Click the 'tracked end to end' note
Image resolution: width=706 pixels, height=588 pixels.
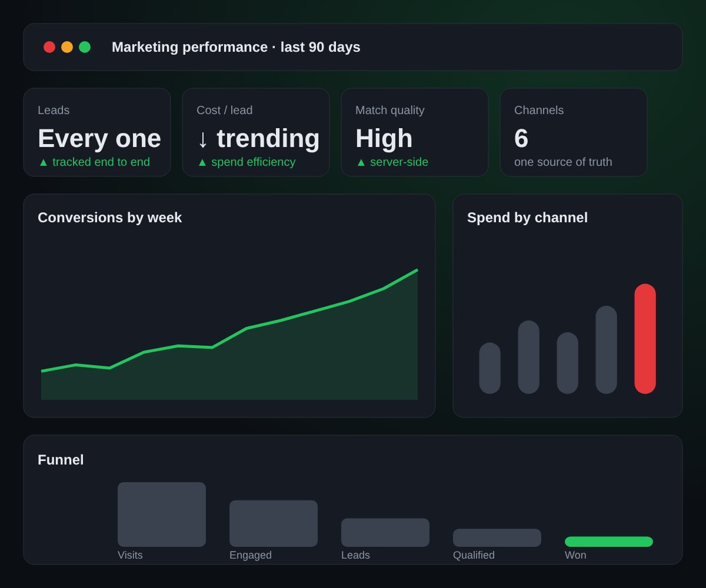(x=101, y=162)
